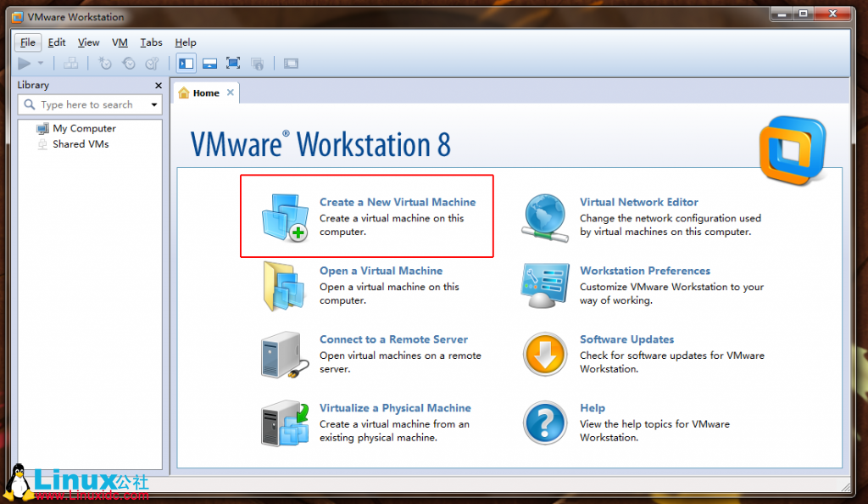Expand the Library search options dropdown

pyautogui.click(x=154, y=104)
